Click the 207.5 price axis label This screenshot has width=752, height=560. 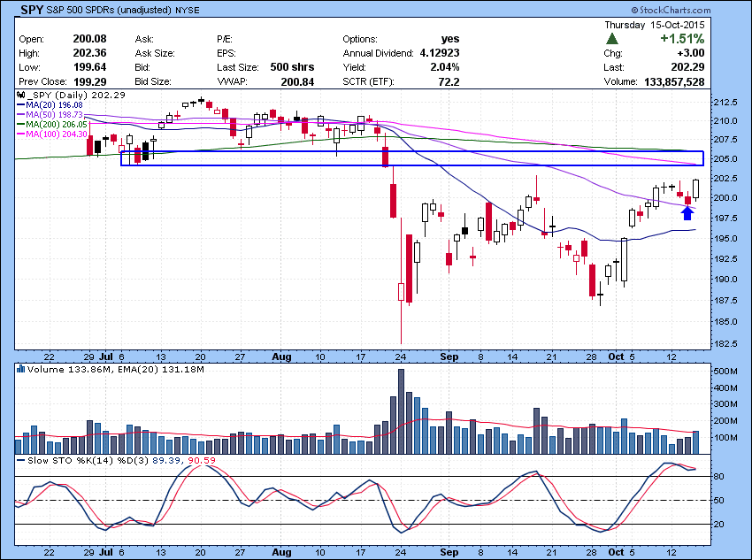(x=725, y=140)
